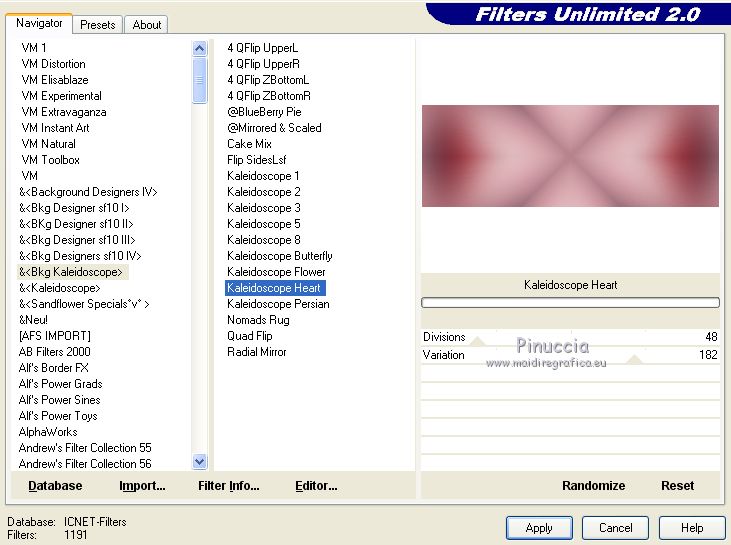Choose Kaleidoscope Flower filter

tap(276, 272)
